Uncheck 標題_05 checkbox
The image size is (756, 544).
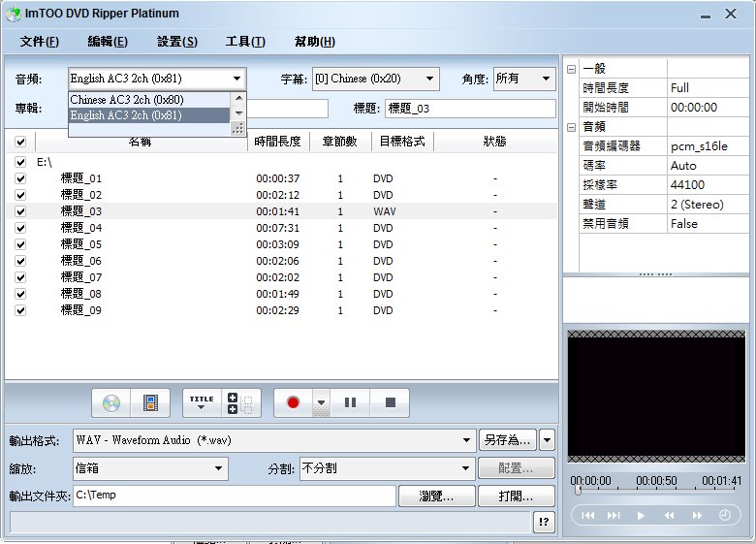pos(20,244)
